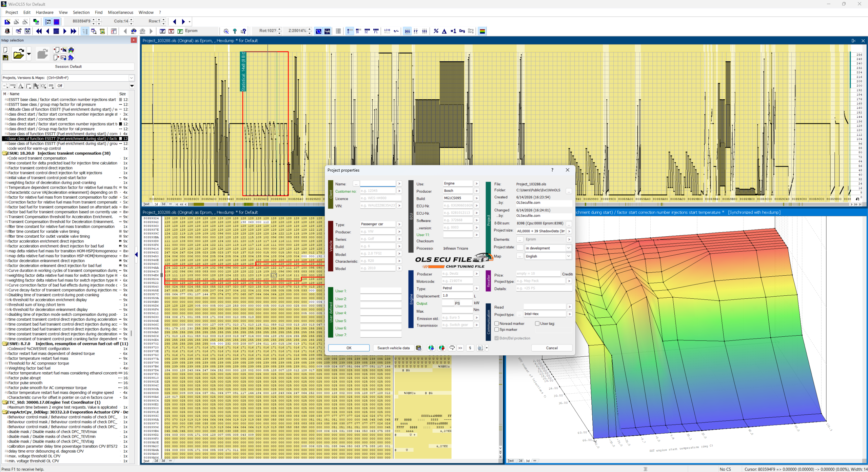Click the blue puzzle piece plugin icon
The height and width of the screenshot is (472, 868).
click(x=71, y=58)
